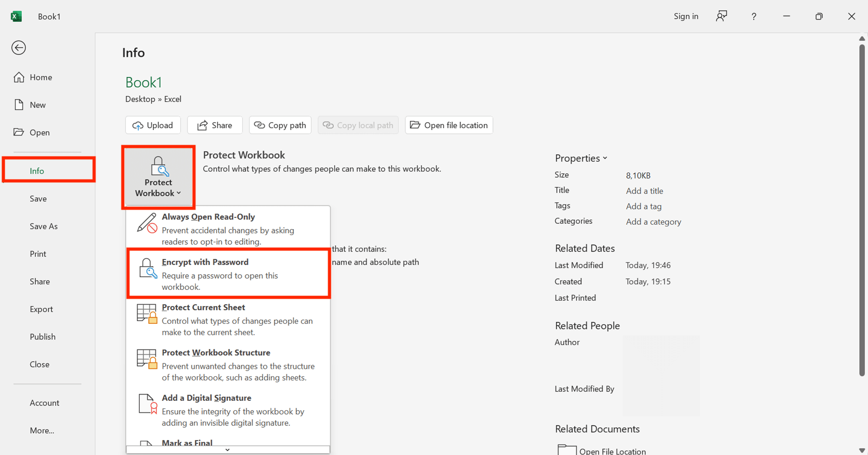Open More... in the sidebar
868x455 pixels.
point(42,430)
